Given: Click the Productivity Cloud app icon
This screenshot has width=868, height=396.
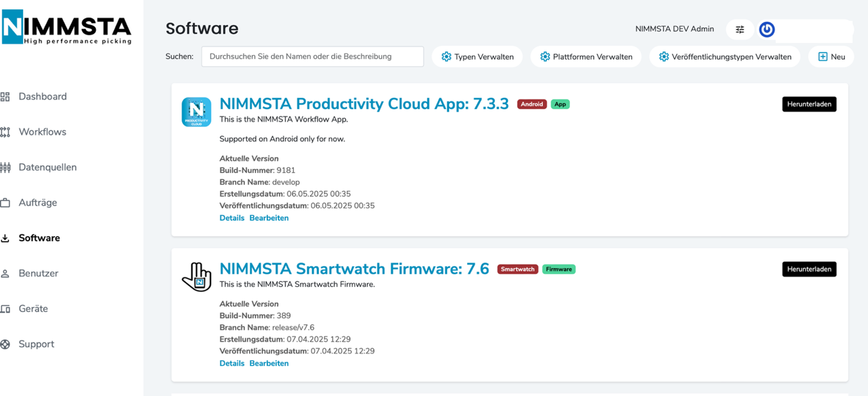Looking at the screenshot, I should pos(196,112).
